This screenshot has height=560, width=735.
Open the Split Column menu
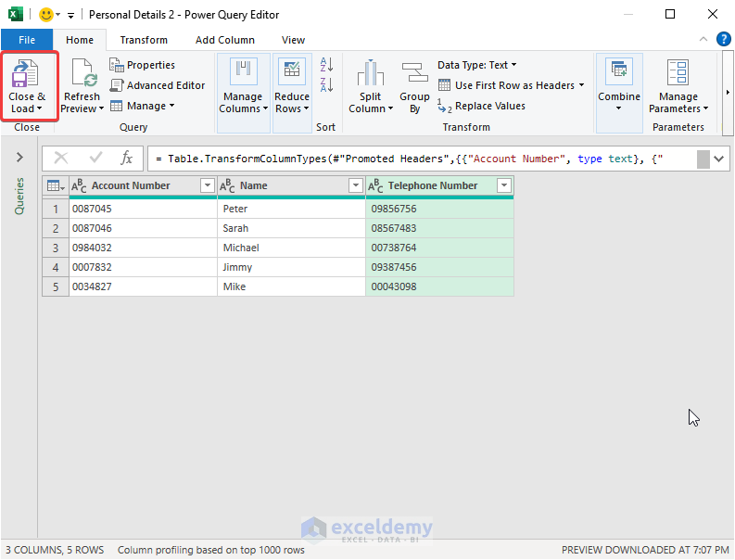[x=371, y=87]
